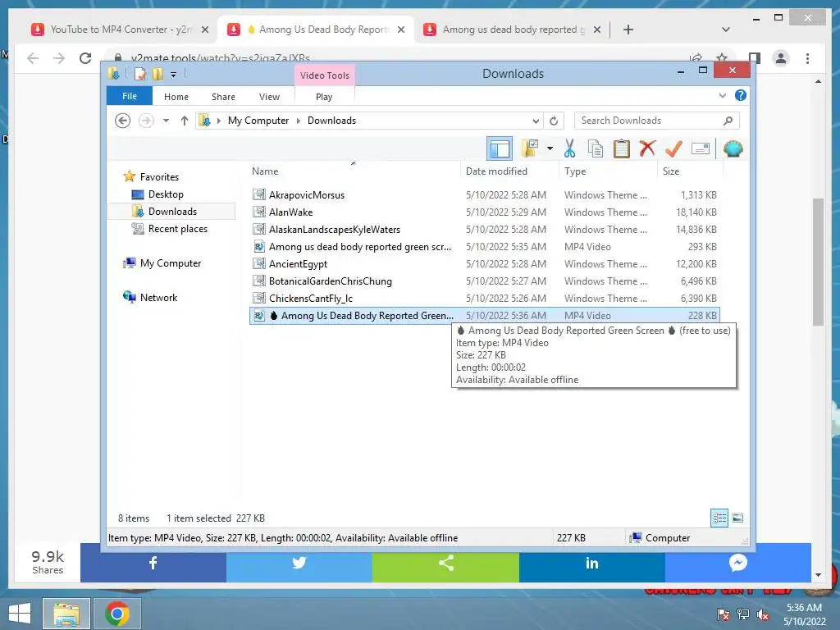This screenshot has width=840, height=630.
Task: Select the AncientEgypt file
Action: tap(484, 263)
